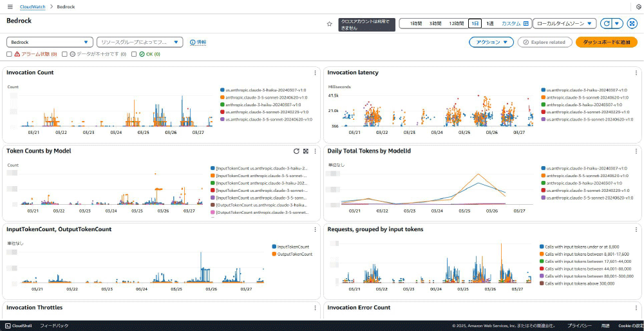Maximize the Token Counts by Model widget
The width and height of the screenshot is (644, 331).
(306, 151)
